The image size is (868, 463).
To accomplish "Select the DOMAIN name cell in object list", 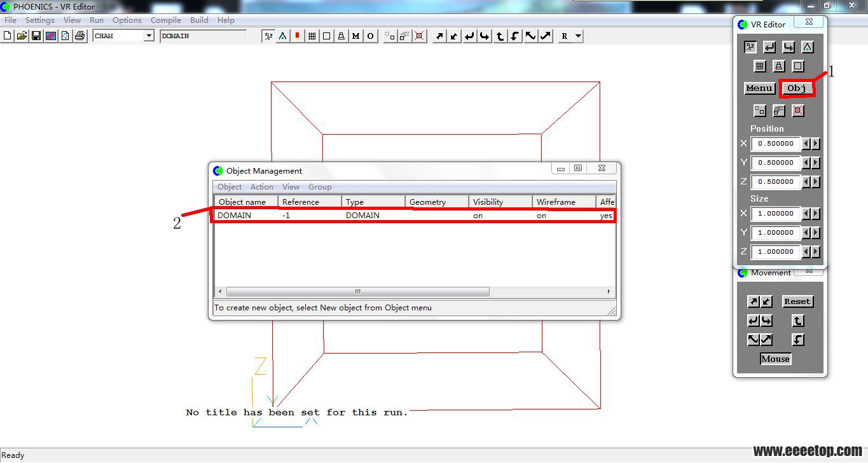I will pyautogui.click(x=234, y=216).
